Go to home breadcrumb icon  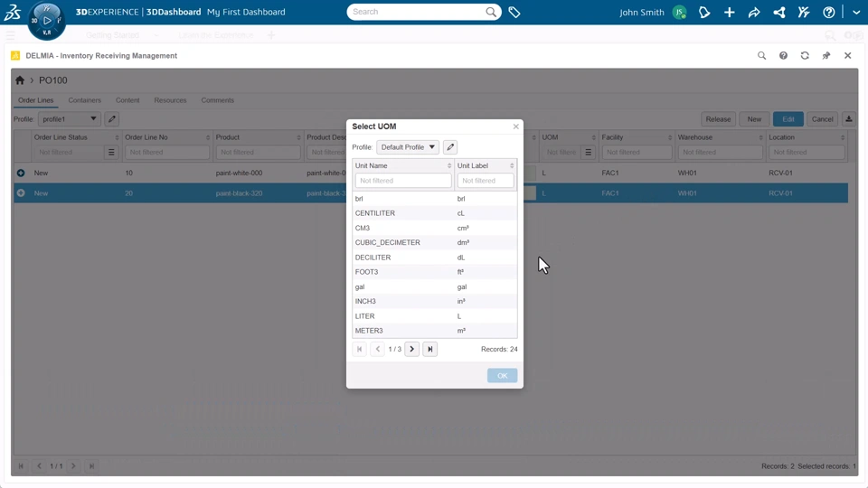coord(20,80)
